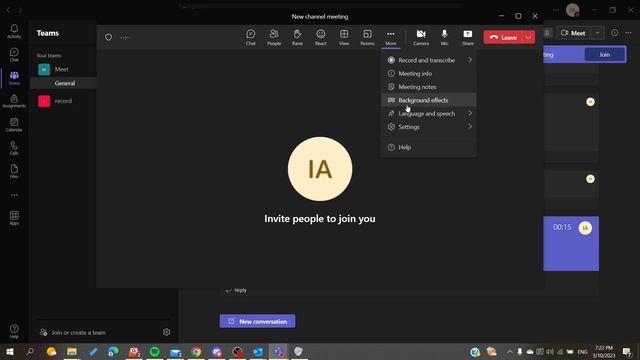
Task: Open channel info icon
Action: click(614, 33)
